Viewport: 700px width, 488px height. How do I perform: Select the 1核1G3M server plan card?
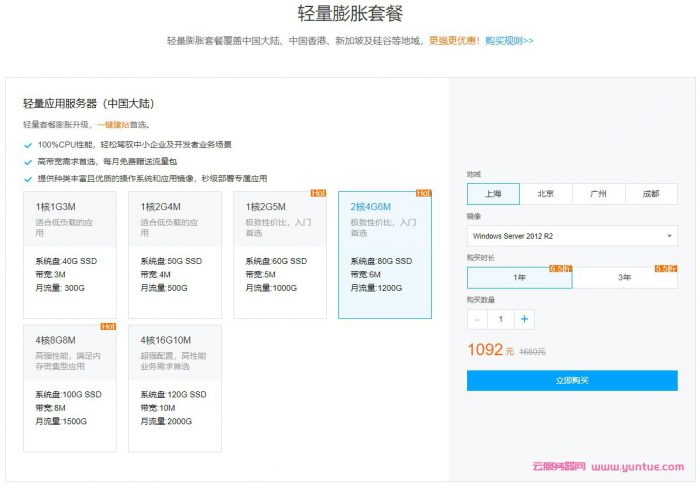click(x=70, y=254)
